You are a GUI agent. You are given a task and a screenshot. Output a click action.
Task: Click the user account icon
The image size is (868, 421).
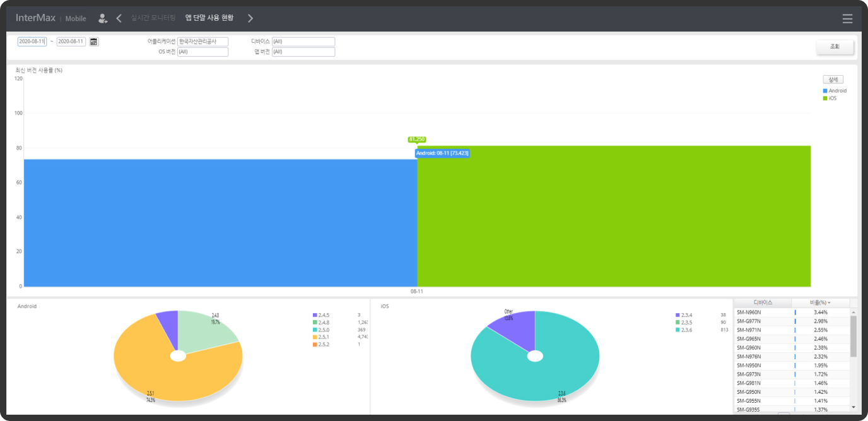pos(103,18)
